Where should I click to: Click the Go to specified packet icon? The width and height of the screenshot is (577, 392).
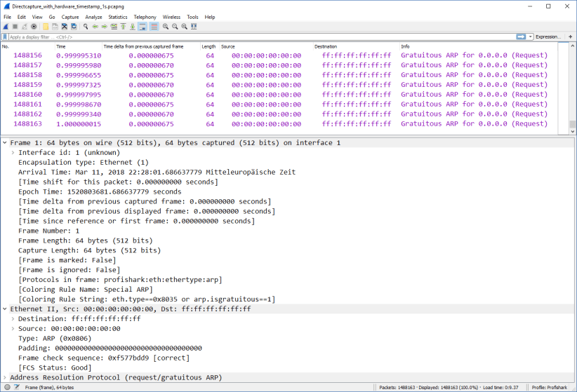(x=114, y=27)
